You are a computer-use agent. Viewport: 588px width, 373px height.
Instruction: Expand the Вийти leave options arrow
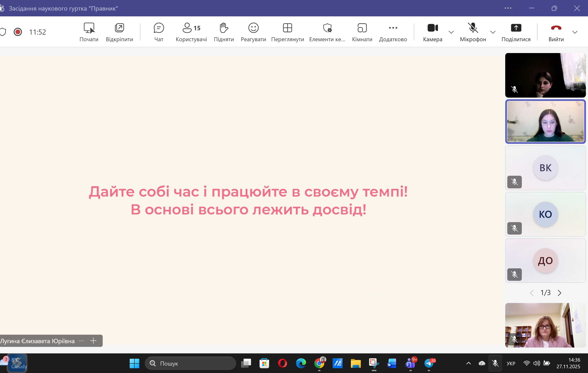(x=575, y=32)
